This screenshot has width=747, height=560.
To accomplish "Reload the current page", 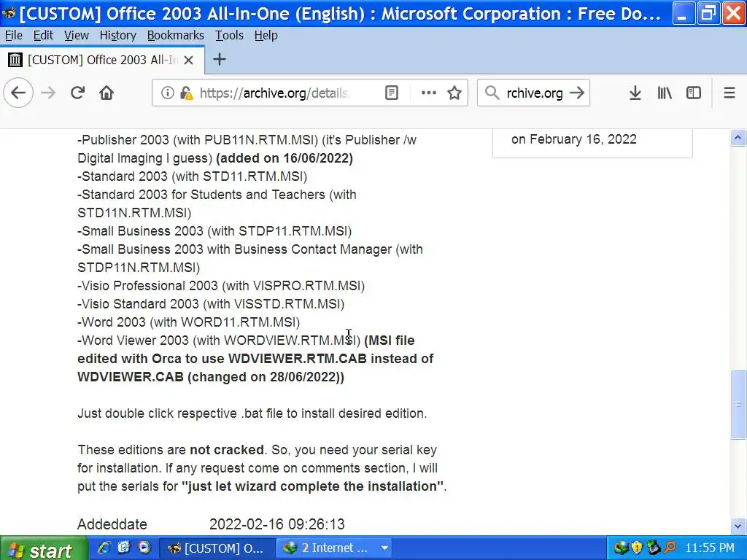I will 77,93.
